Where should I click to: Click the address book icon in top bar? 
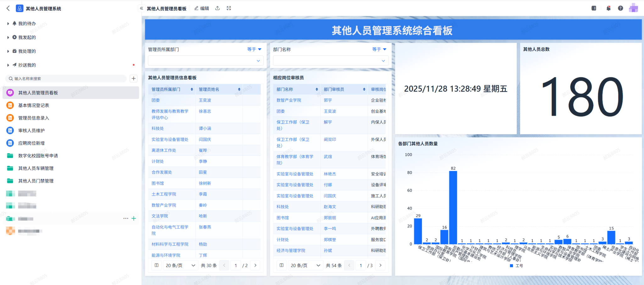coord(594,8)
